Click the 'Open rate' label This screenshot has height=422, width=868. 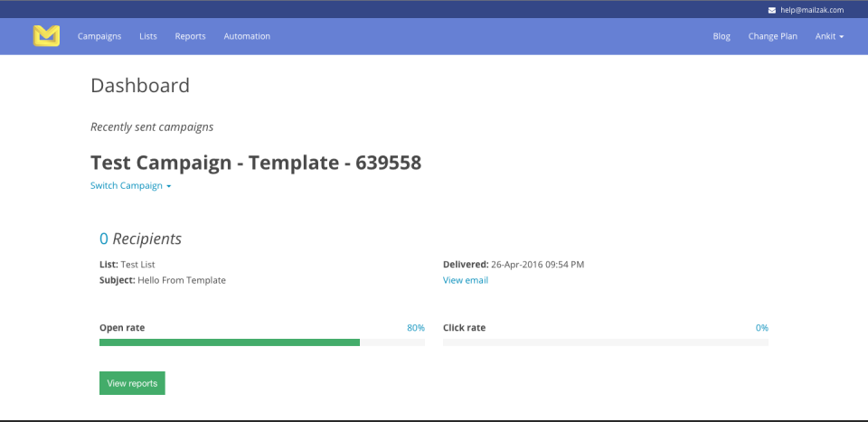(122, 327)
